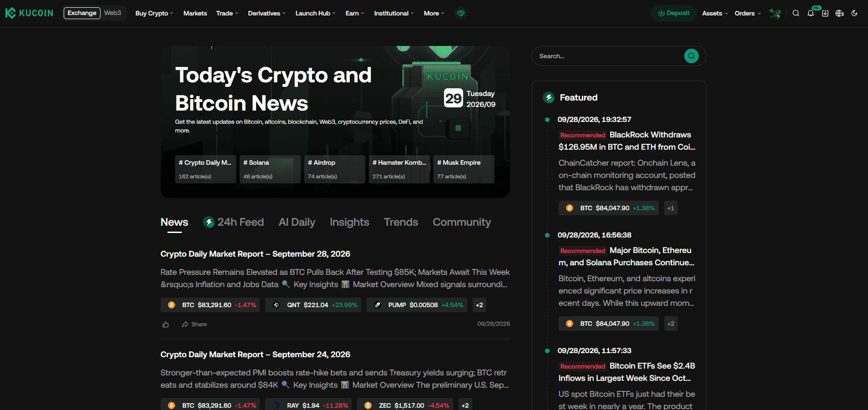
Task: Expand +2 coins on September 24 report
Action: [x=465, y=405]
